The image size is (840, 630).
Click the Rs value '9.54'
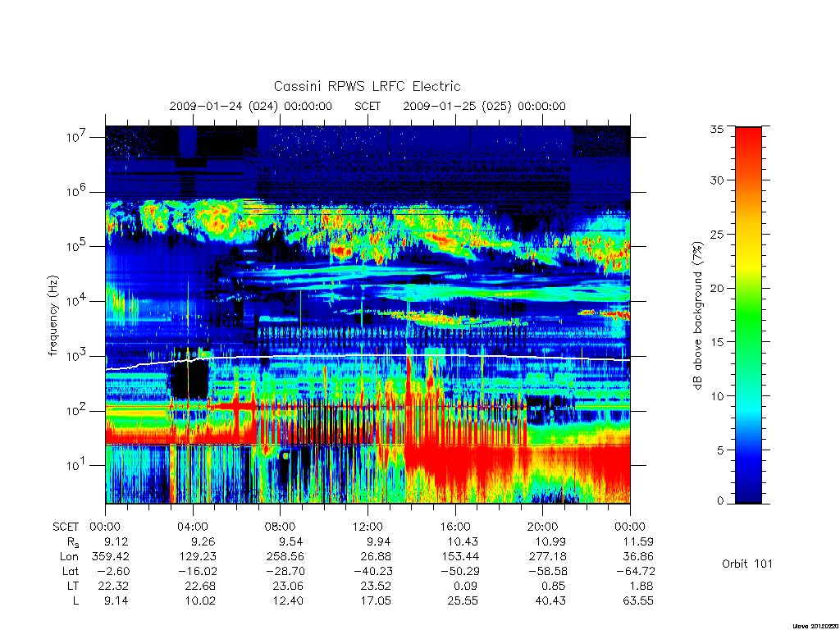click(x=291, y=541)
